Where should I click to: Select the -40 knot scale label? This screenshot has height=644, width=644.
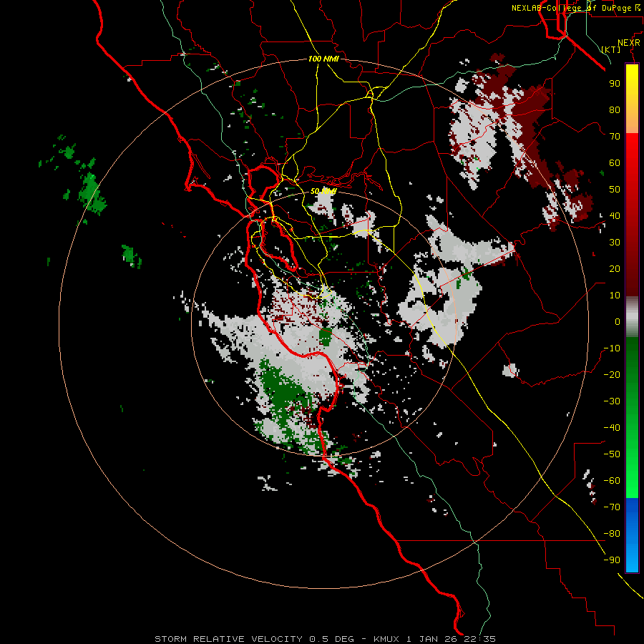tap(612, 428)
